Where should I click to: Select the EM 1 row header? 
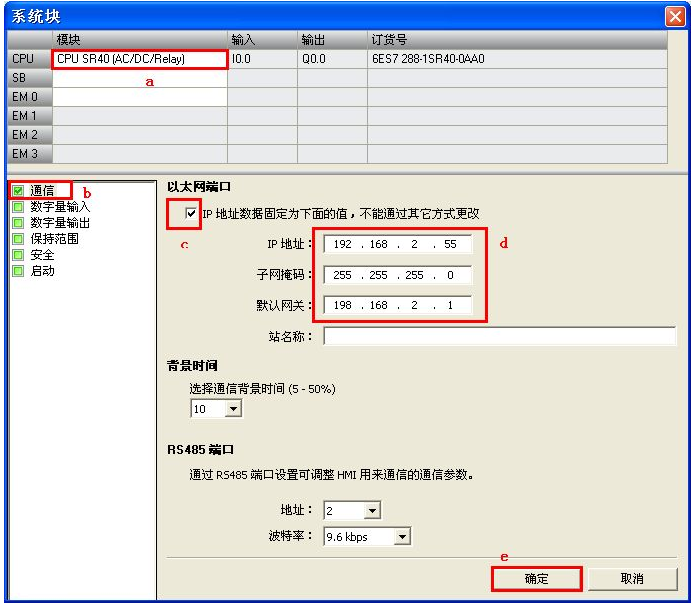coord(30,116)
